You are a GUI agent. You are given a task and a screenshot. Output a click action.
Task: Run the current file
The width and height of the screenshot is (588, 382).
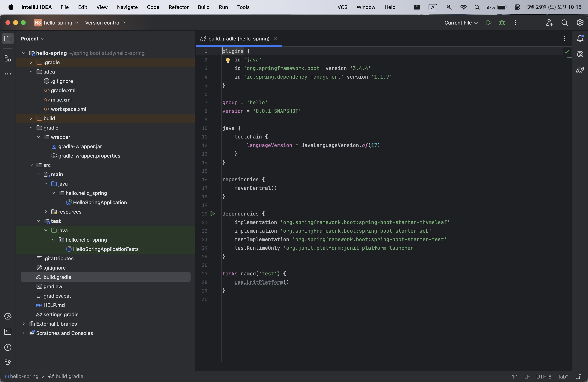[488, 23]
